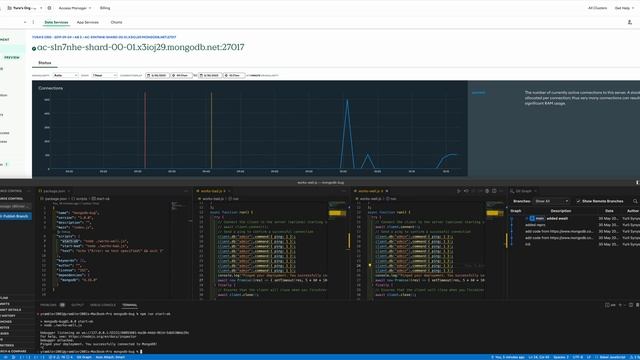This screenshot has width=640, height=360.
Task: Switch to the Debug Console panel tab
Action: 103,305
